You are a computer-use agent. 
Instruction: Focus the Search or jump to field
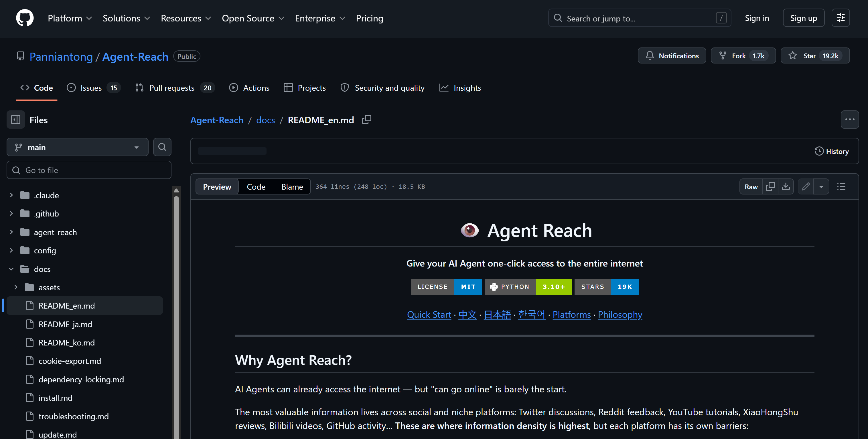(x=639, y=18)
